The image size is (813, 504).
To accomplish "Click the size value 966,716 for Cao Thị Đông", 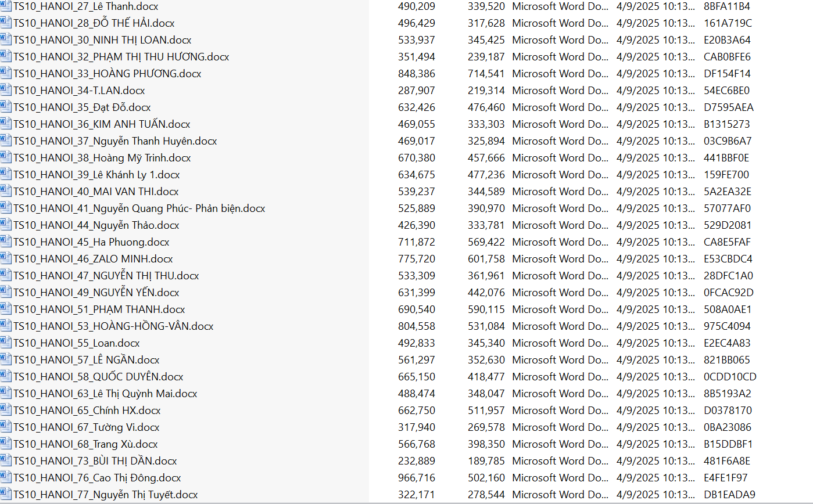I will (416, 478).
